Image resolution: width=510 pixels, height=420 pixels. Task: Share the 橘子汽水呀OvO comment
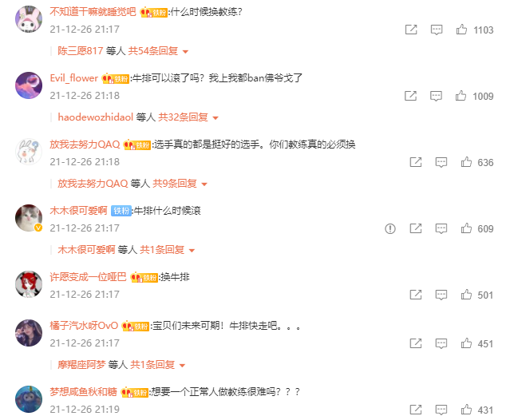416,343
